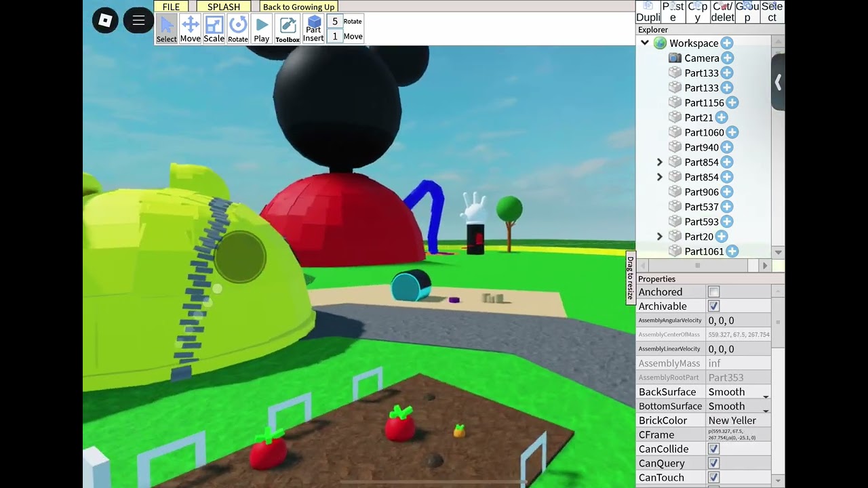The image size is (868, 488).
Task: Click the Properties scroll down arrow
Action: [778, 481]
